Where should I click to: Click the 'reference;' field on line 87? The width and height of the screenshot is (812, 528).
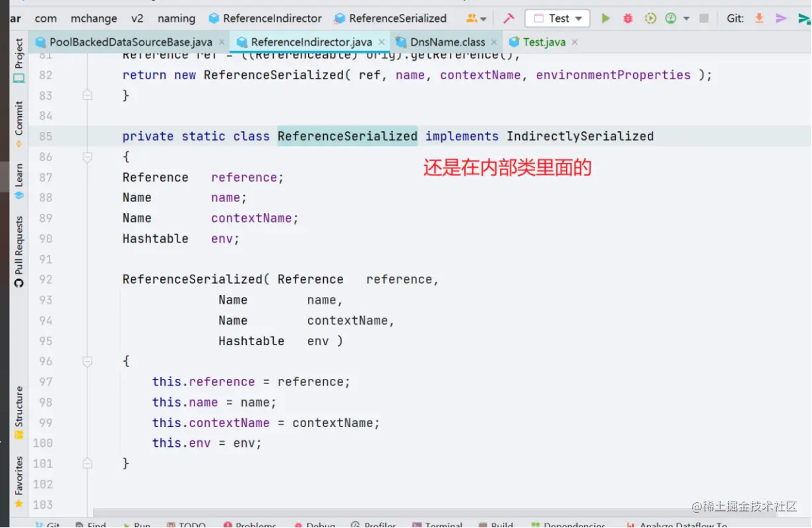click(x=247, y=178)
